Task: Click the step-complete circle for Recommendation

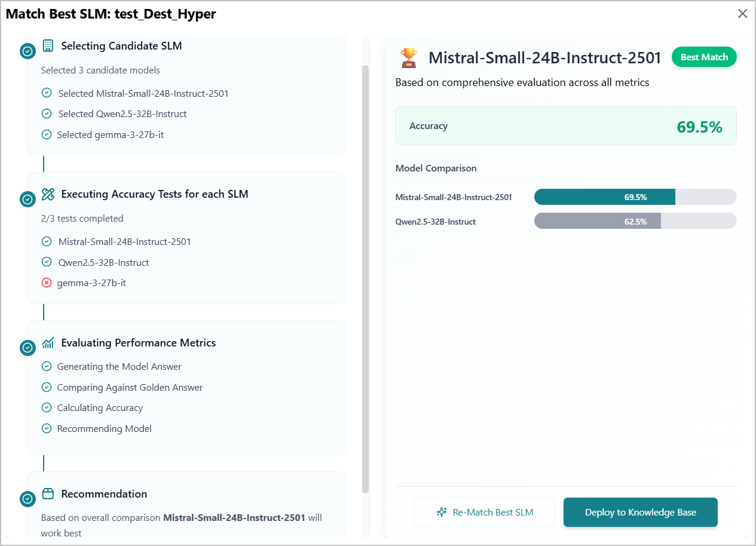Action: pyautogui.click(x=27, y=499)
